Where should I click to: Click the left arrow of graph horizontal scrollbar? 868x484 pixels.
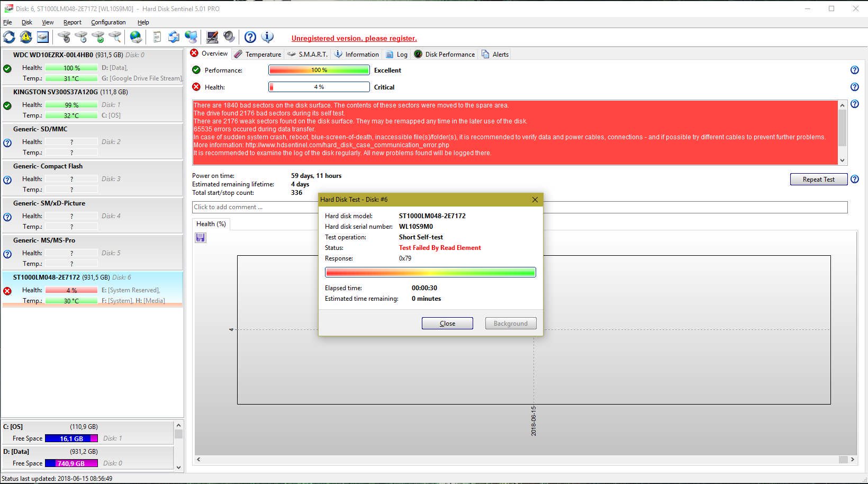(198, 459)
